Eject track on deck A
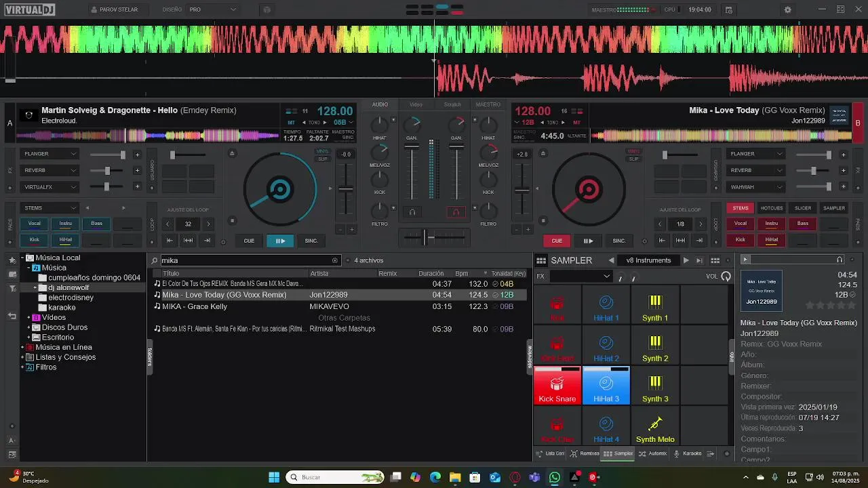868x488 pixels. coord(232,153)
